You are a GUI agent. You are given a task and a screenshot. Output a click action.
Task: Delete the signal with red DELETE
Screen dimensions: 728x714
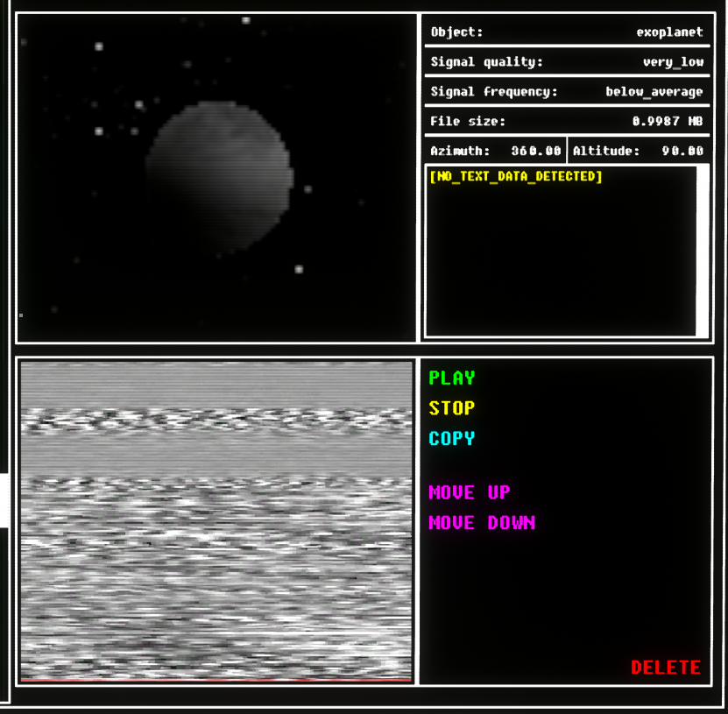(x=665, y=668)
